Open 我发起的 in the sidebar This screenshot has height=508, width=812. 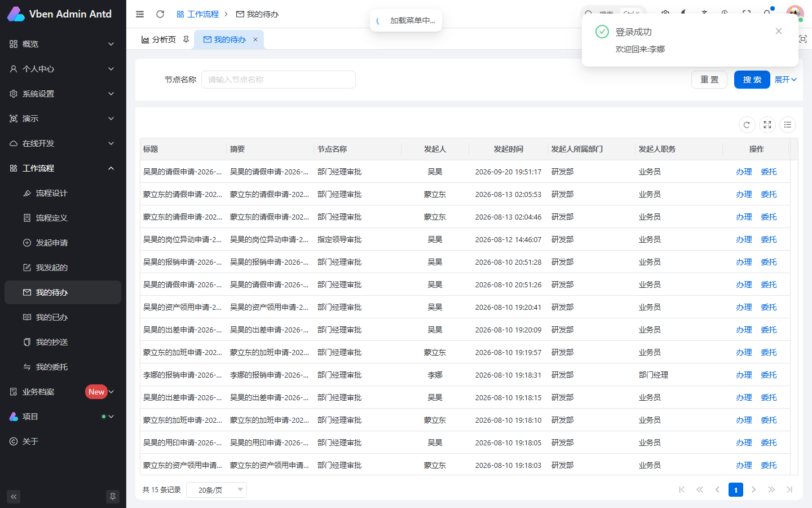click(63, 268)
